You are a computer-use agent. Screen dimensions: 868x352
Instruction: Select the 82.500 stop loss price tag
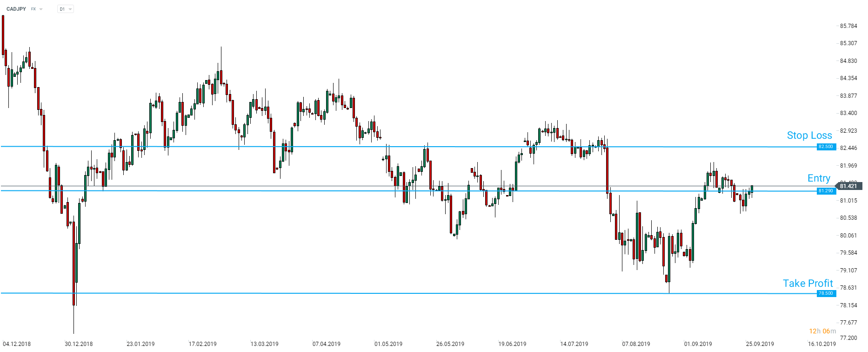coord(826,147)
